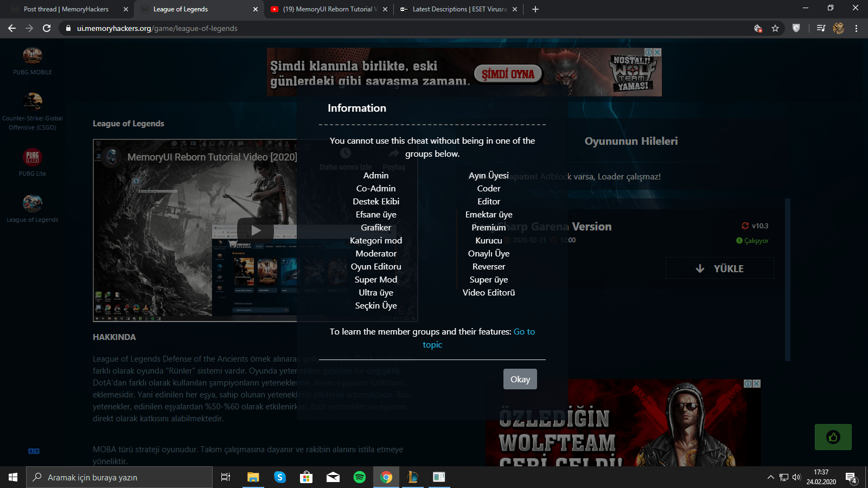Open Skype from taskbar
This screenshot has width=868, height=488.
(x=280, y=477)
